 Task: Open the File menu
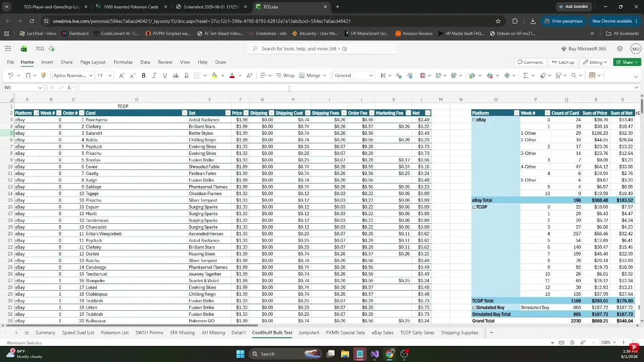(x=11, y=62)
